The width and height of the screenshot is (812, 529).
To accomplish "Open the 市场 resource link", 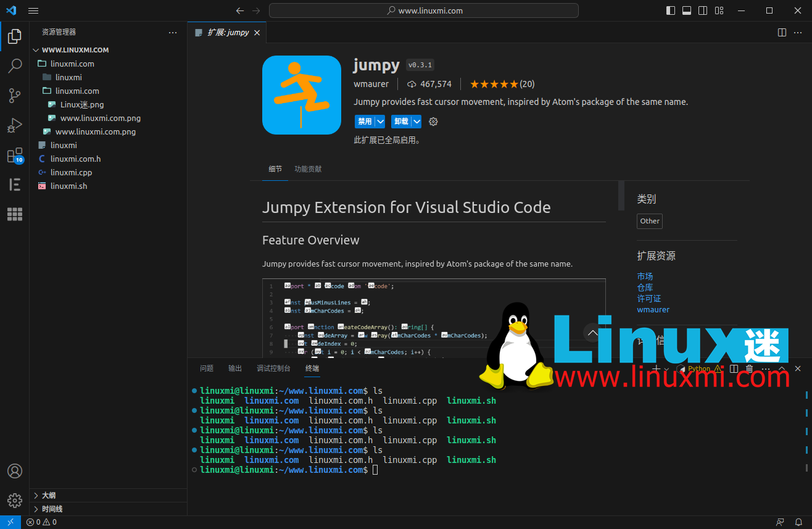I will [x=645, y=277].
